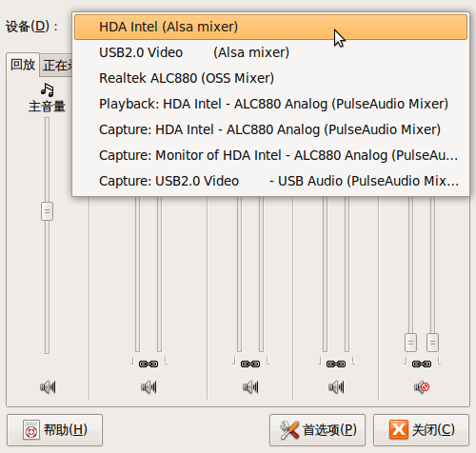Select Capture: Monitor of HDA Intel entry

coord(270,155)
